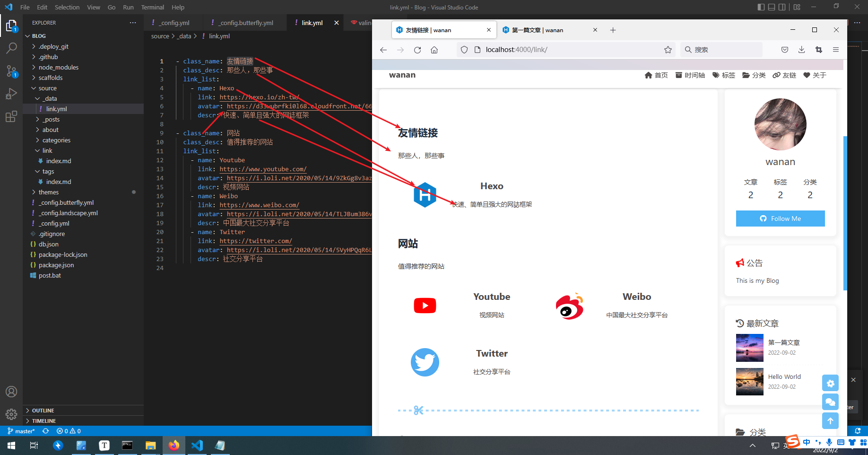Click Synchronize Changes icon in status bar
The image size is (868, 455).
[x=45, y=431]
